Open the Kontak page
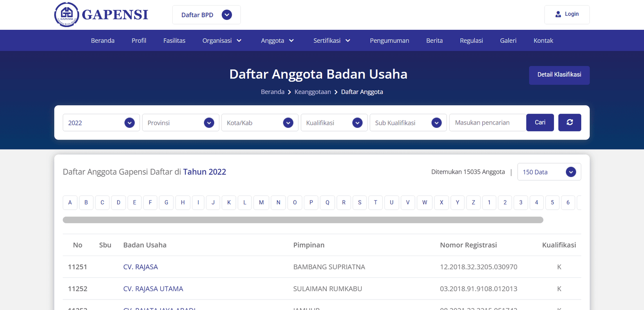The width and height of the screenshot is (644, 310). point(543,40)
